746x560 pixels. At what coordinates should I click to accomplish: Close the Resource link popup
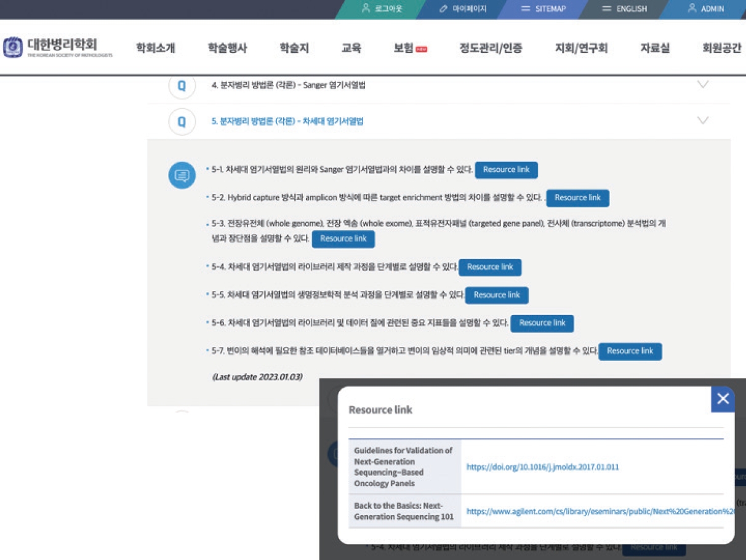tap(723, 399)
